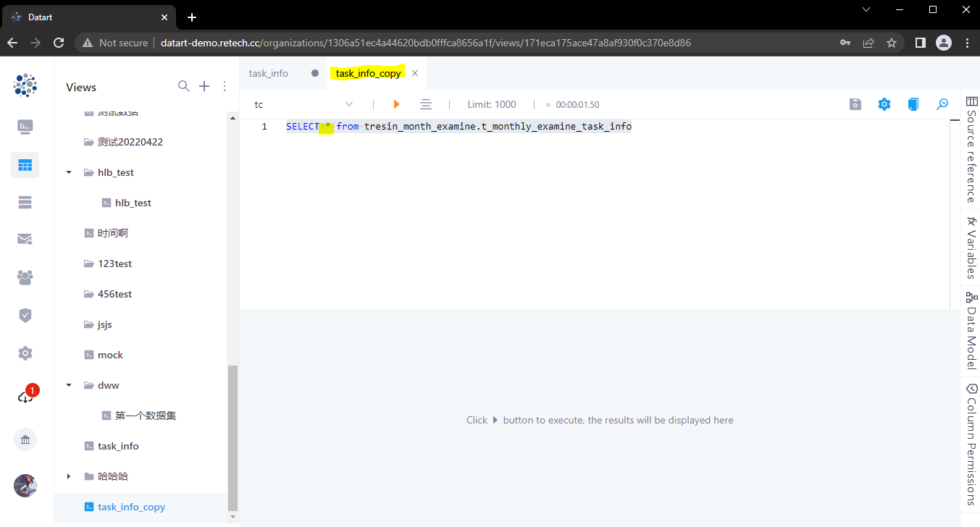
Task: Open the members icon in the left sidebar
Action: [x=25, y=277]
